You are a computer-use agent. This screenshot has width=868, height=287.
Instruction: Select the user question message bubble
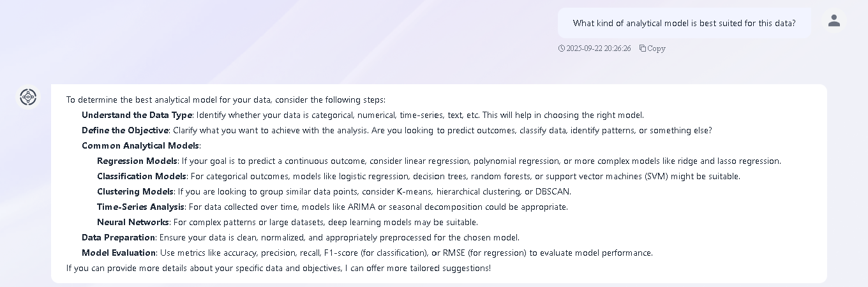[x=684, y=23]
